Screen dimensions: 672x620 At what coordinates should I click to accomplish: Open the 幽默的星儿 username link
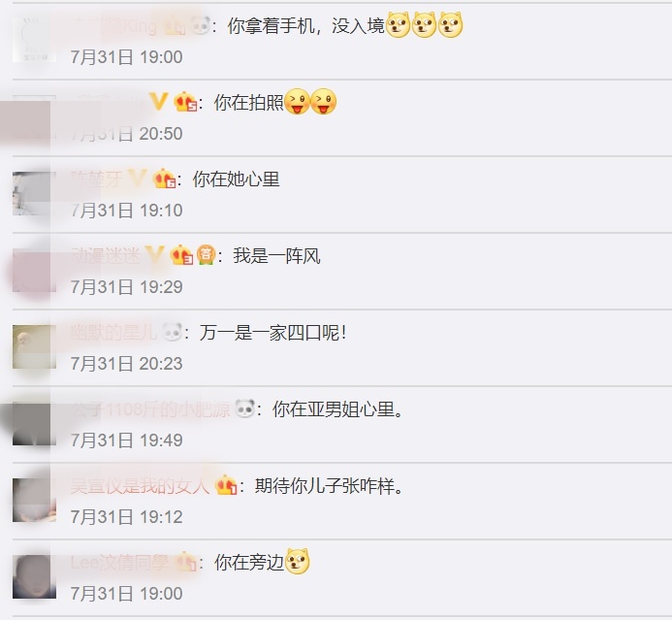pyautogui.click(x=113, y=332)
